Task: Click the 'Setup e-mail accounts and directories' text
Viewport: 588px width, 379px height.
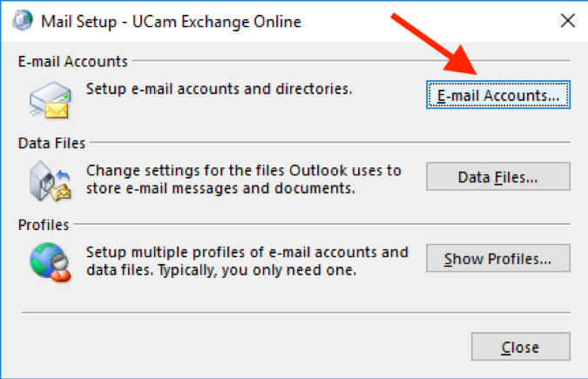Action: [220, 89]
